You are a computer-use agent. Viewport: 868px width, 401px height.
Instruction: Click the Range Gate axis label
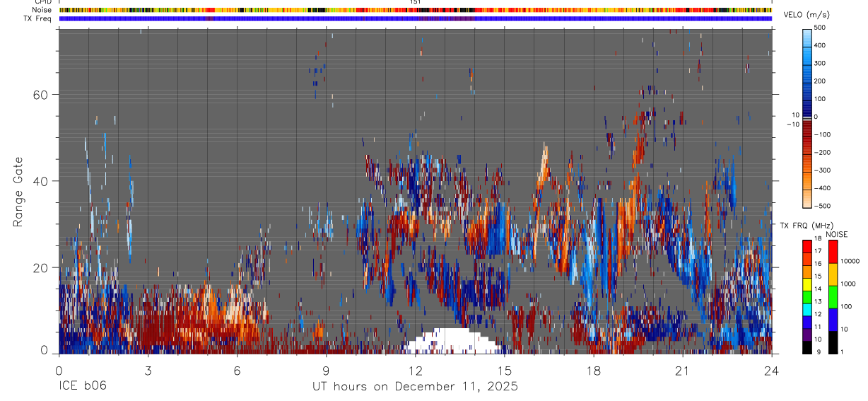[18, 192]
